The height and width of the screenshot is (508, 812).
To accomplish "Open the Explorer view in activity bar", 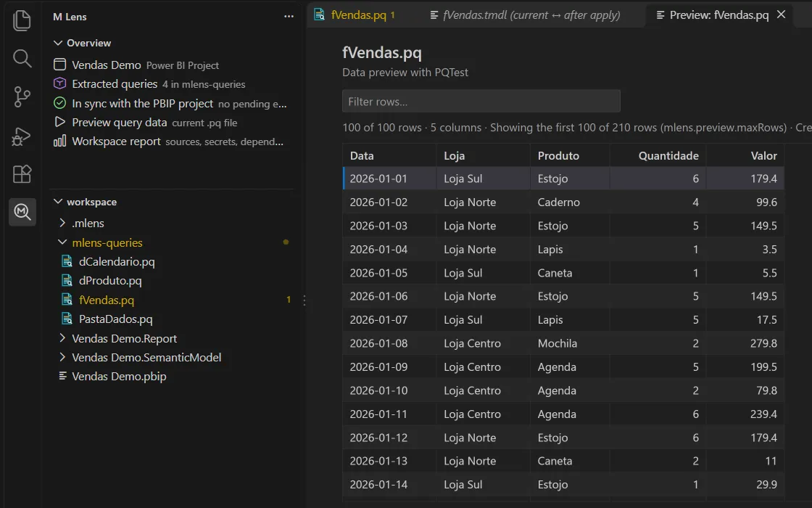I will pyautogui.click(x=22, y=21).
